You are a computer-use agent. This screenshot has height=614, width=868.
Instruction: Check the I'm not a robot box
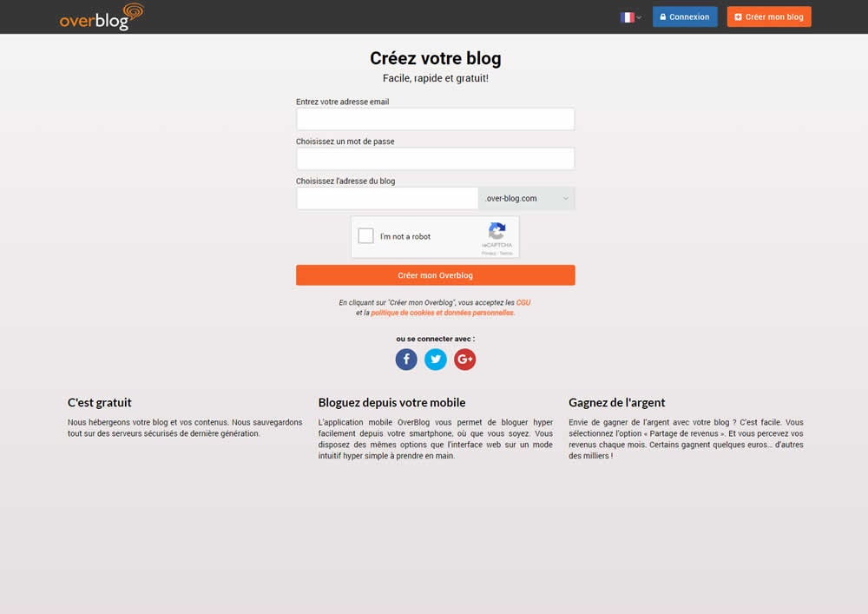366,236
